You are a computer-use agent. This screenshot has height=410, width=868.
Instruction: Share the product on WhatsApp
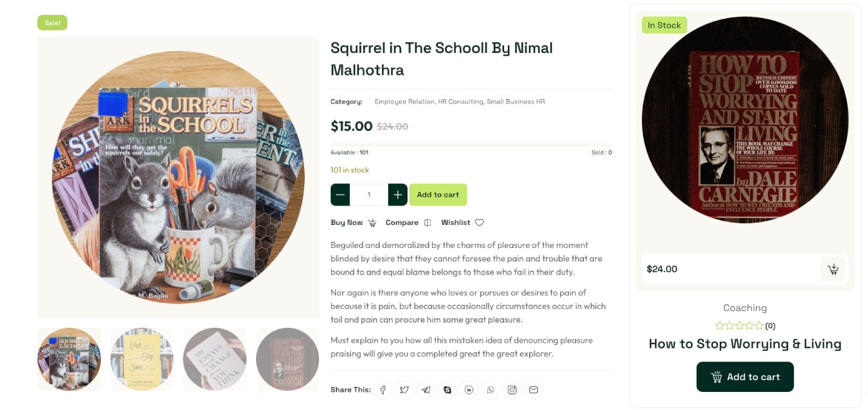pos(490,390)
